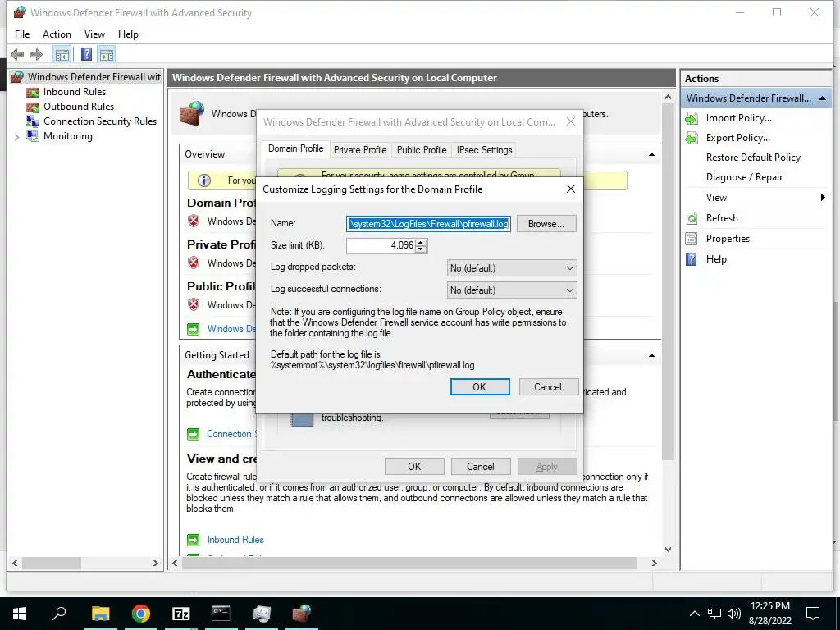Screen dimensions: 840x630
Task: Switch to the IPsec Settings tab
Action: (484, 150)
